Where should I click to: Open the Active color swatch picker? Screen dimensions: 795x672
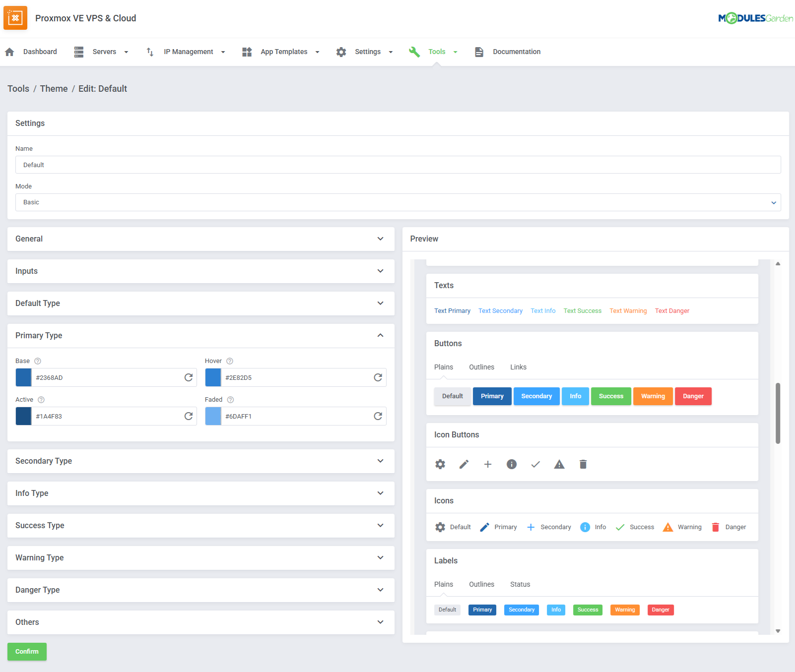(x=23, y=416)
